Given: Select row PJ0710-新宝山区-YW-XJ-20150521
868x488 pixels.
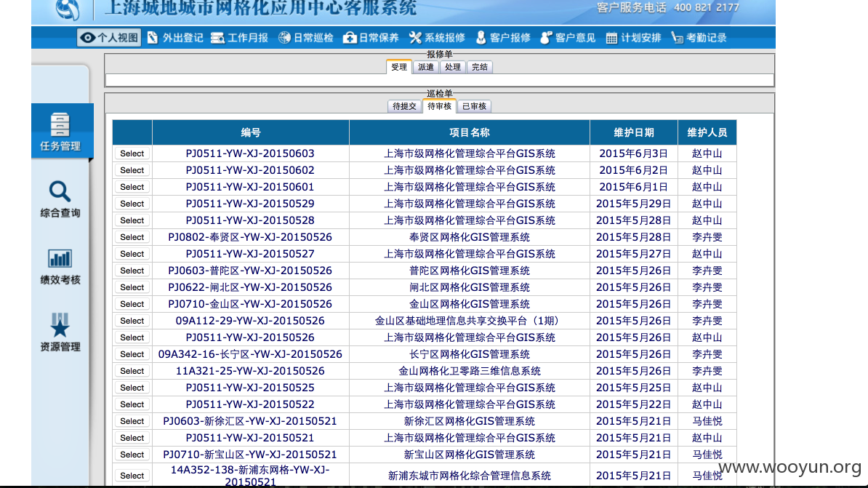Looking at the screenshot, I should pos(132,455).
